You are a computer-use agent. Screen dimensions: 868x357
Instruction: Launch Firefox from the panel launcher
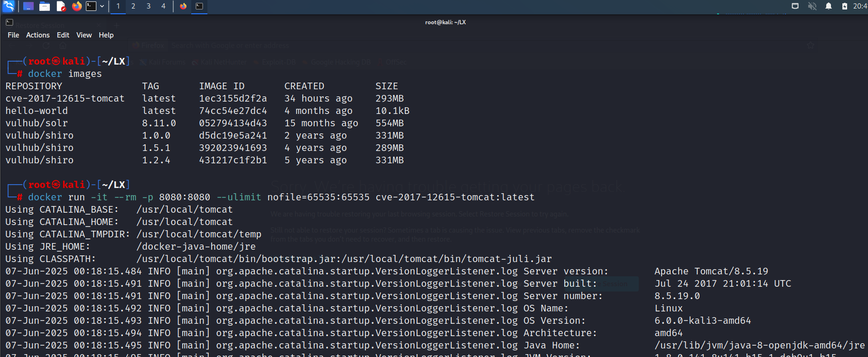click(x=77, y=6)
